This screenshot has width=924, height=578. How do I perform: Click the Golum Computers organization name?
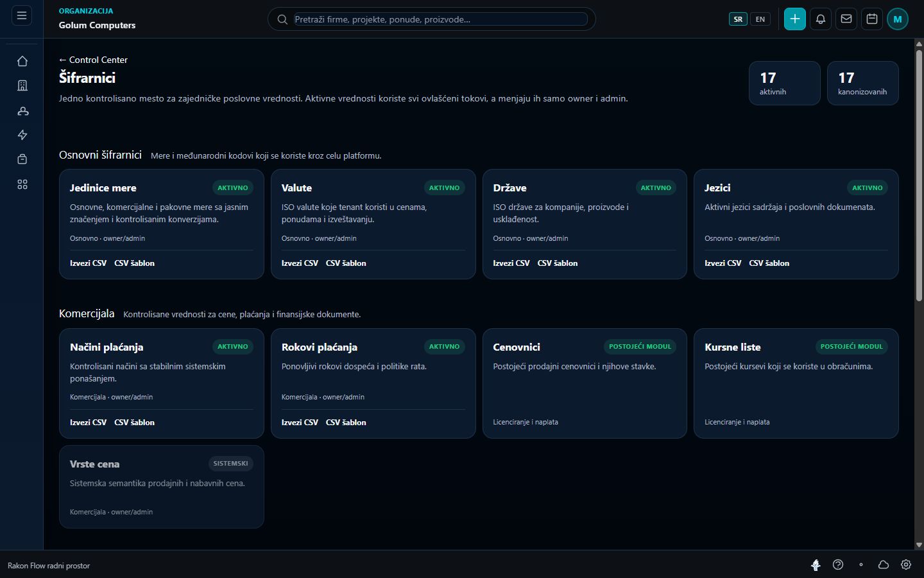click(97, 25)
